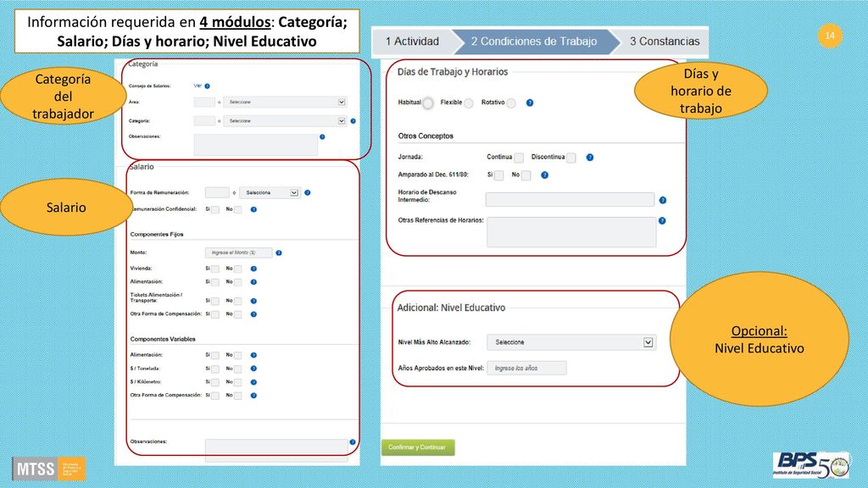868x488 pixels.
Task: Show help for Remuneración Confidencial
Action: pyautogui.click(x=253, y=210)
